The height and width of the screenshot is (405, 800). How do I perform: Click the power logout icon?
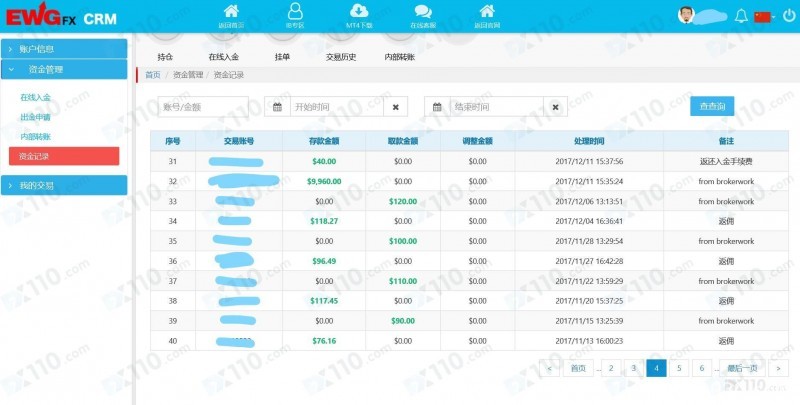click(789, 16)
